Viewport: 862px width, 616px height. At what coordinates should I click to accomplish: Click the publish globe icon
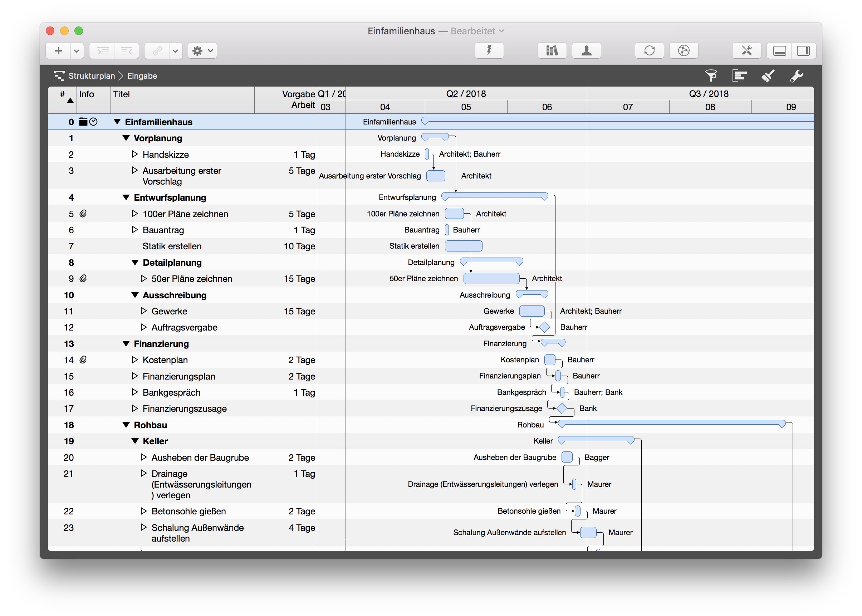click(684, 50)
